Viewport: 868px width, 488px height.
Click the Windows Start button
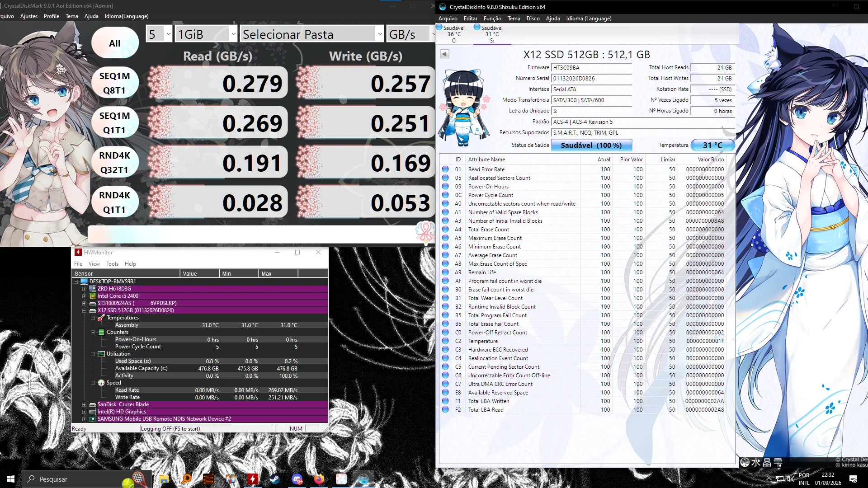click(11, 479)
